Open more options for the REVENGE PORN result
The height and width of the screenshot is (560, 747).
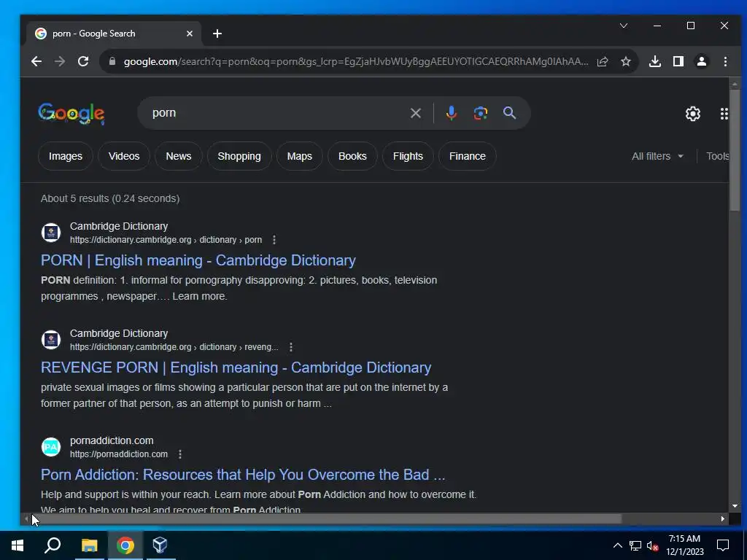[x=290, y=347]
